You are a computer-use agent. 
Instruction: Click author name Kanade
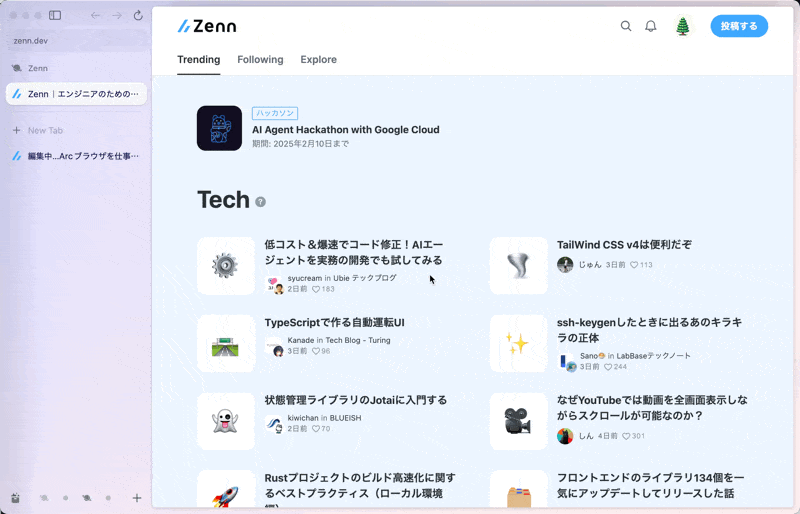pos(301,340)
